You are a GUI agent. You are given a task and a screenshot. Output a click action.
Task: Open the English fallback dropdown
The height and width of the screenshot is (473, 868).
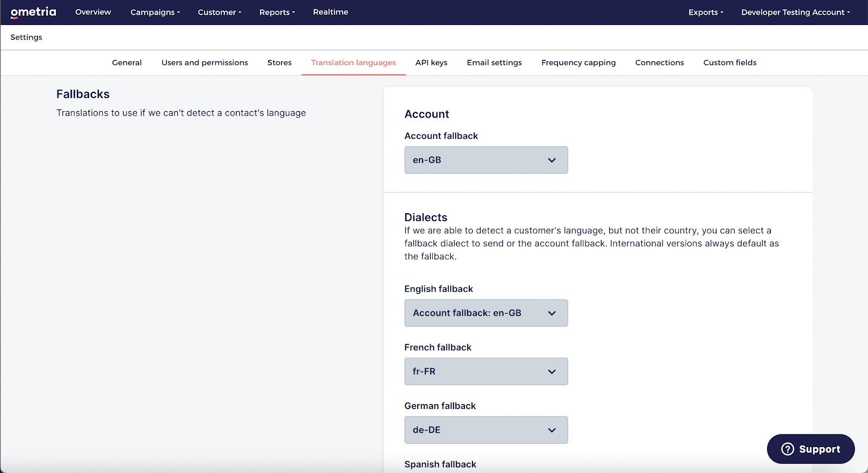coord(486,313)
